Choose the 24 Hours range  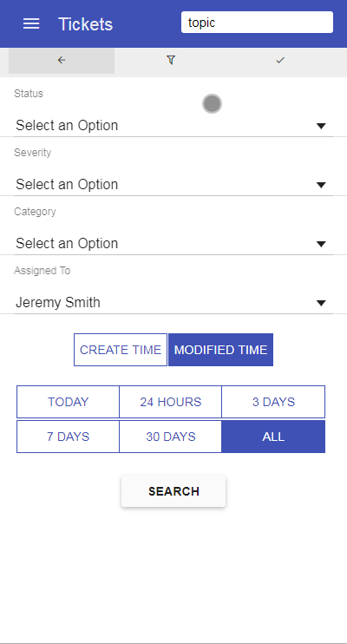tap(170, 402)
